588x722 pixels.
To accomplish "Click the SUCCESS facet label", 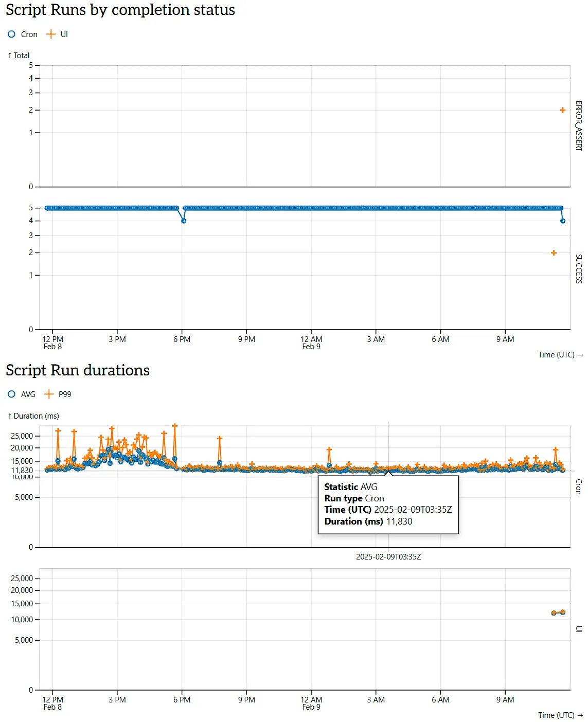I will point(579,269).
